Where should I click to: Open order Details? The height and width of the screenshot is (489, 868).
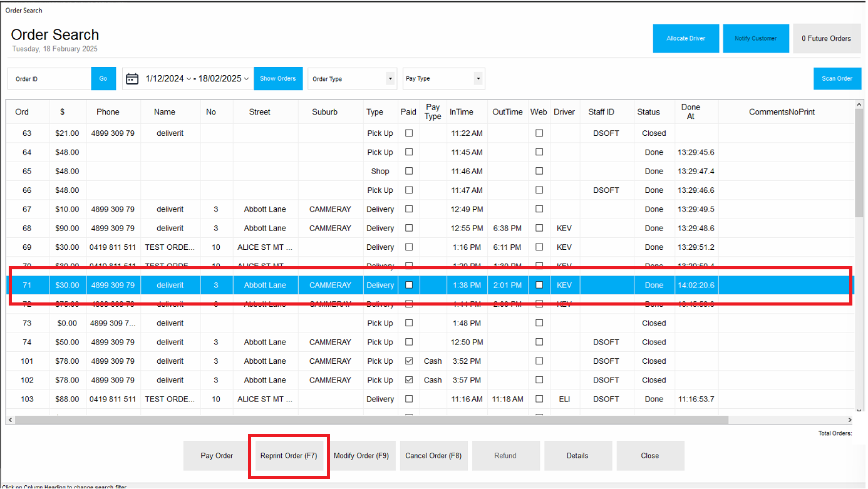point(577,456)
